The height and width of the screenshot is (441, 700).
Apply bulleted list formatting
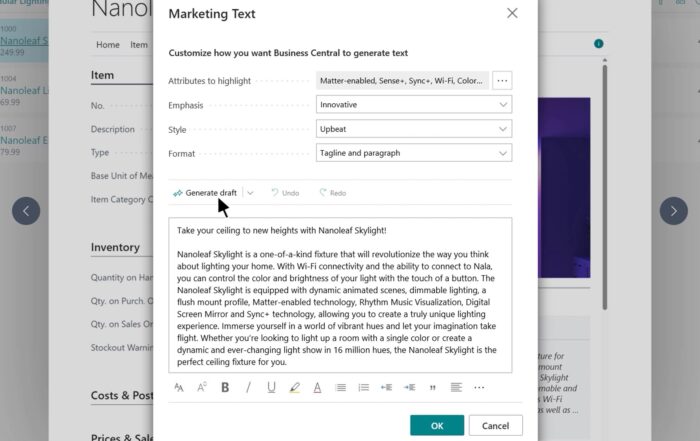point(341,387)
